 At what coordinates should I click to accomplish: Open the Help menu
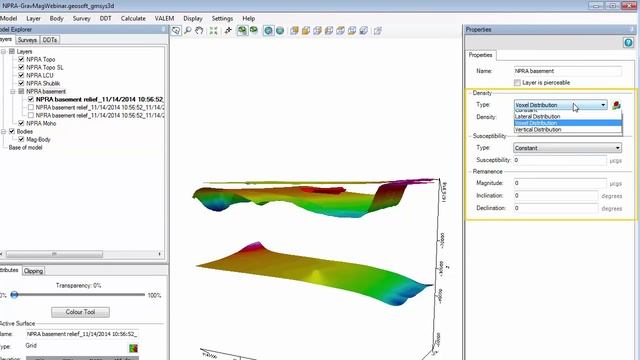click(249, 18)
